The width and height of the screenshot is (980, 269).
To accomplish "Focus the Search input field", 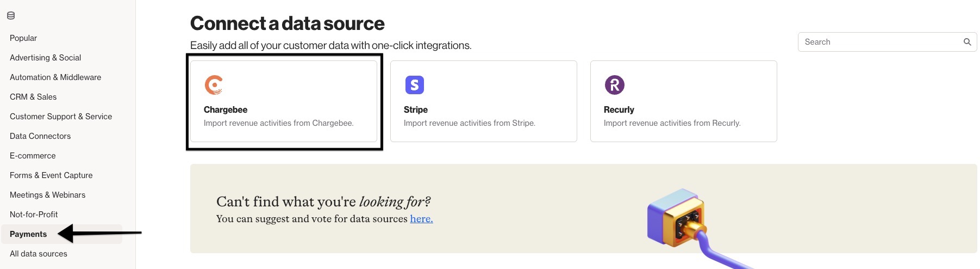I will [x=887, y=42].
